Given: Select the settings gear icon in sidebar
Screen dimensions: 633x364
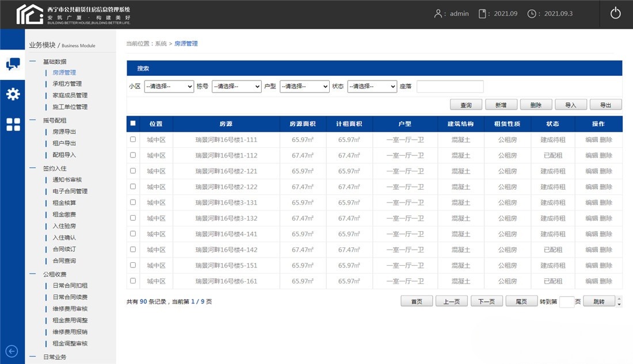Looking at the screenshot, I should point(12,95).
